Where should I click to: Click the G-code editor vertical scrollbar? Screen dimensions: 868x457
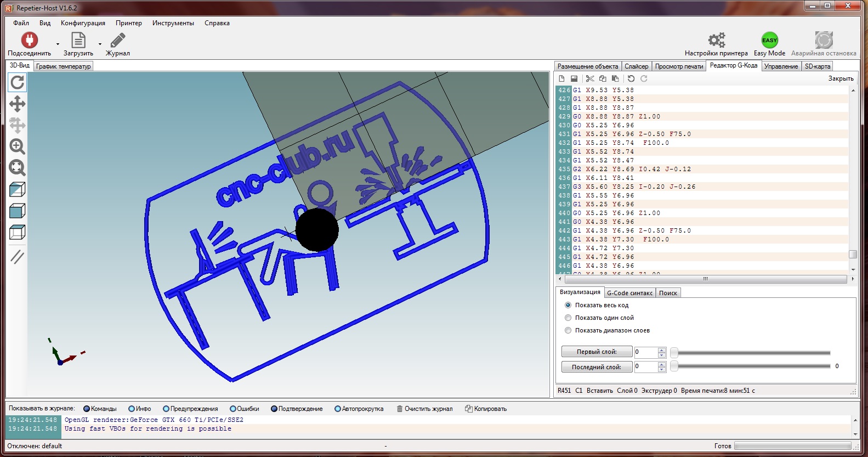click(853, 180)
